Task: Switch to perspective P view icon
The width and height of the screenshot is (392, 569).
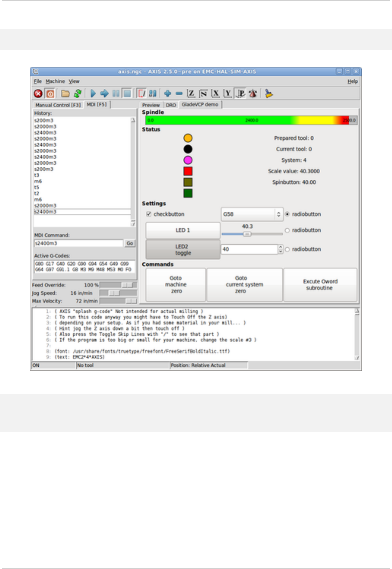Action: pos(240,93)
